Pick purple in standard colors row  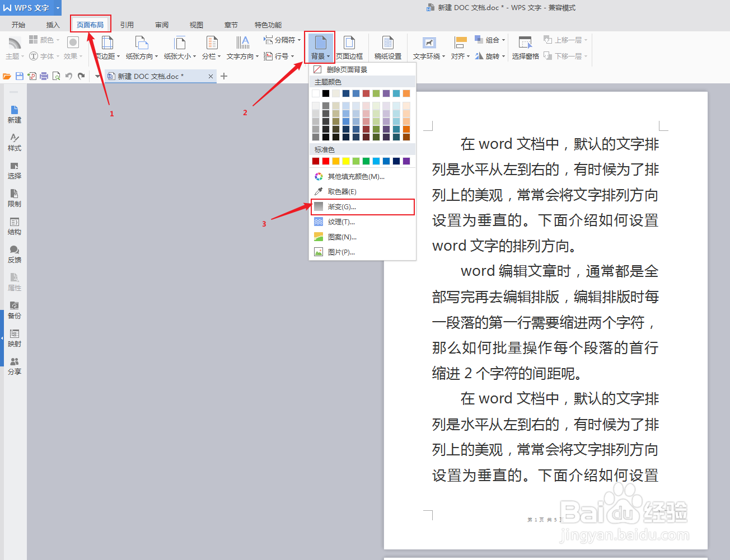(x=406, y=161)
